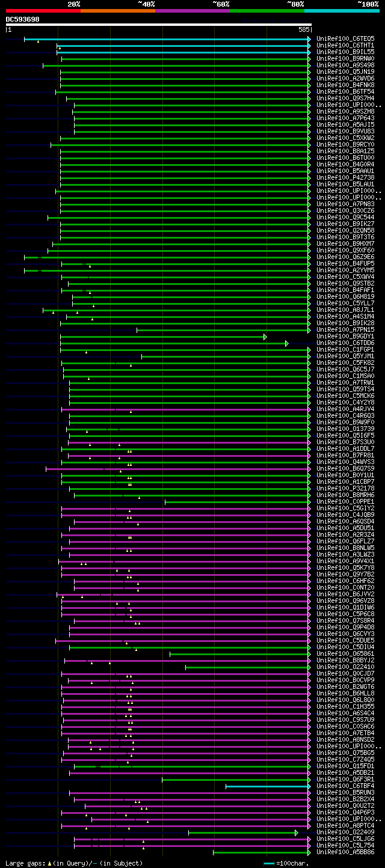Click the purple ~60% identity legend segment
385x868 pixels.
pos(192,11)
